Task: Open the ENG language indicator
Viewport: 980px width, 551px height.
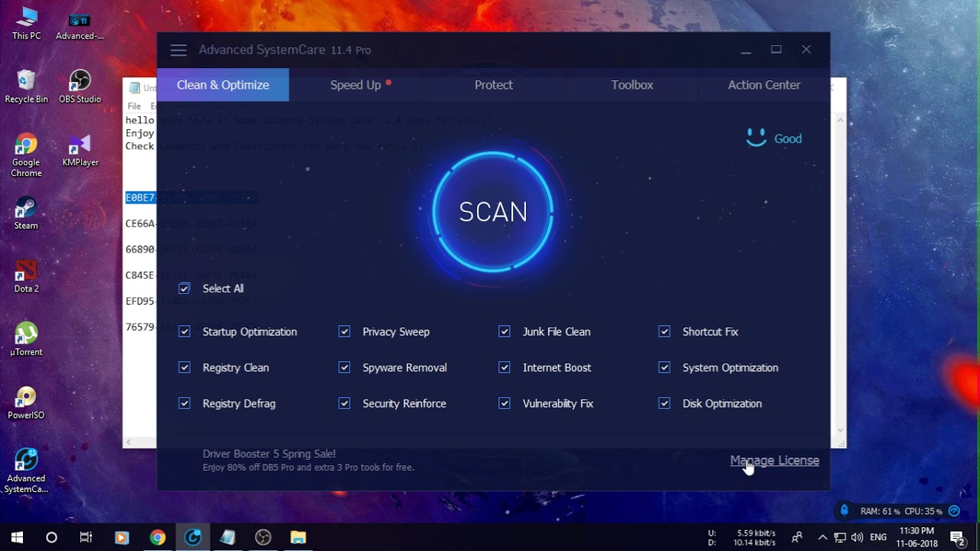Action: coord(878,537)
